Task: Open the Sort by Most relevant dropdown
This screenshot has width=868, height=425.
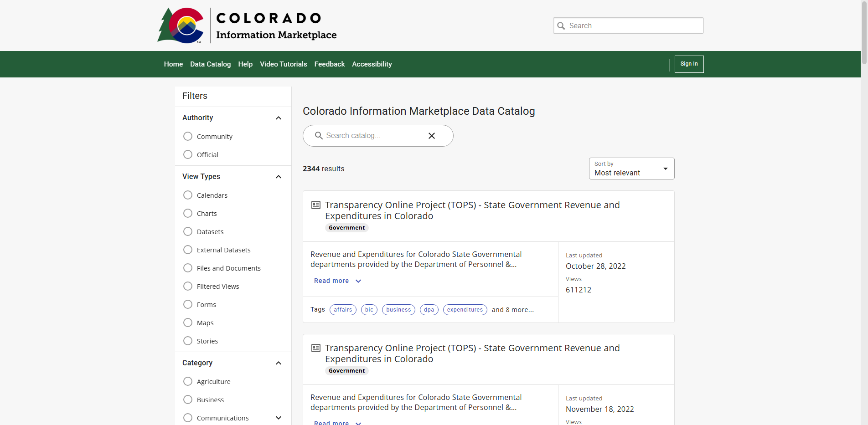Action: (x=631, y=169)
